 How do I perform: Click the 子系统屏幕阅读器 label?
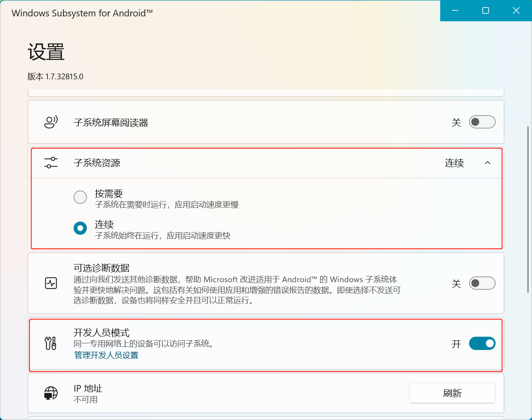111,123
